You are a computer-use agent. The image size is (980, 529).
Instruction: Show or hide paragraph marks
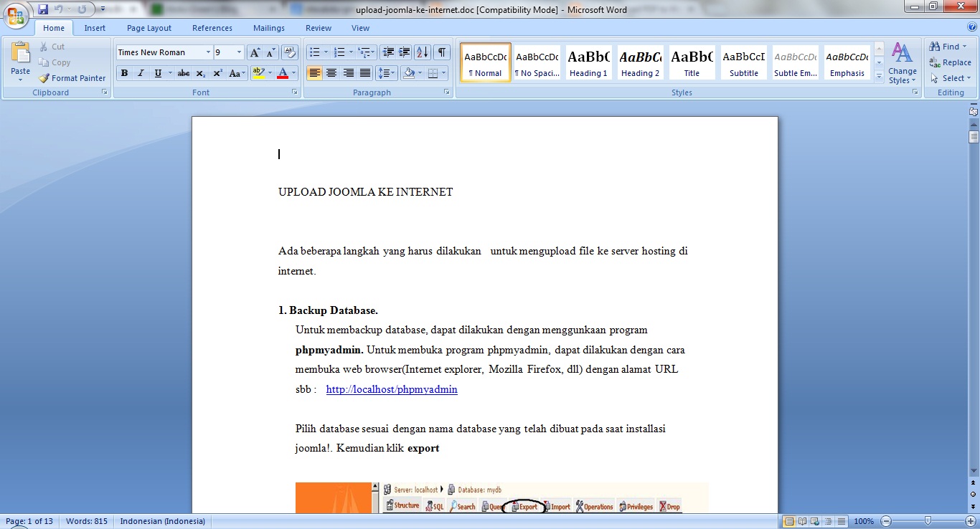coord(442,52)
